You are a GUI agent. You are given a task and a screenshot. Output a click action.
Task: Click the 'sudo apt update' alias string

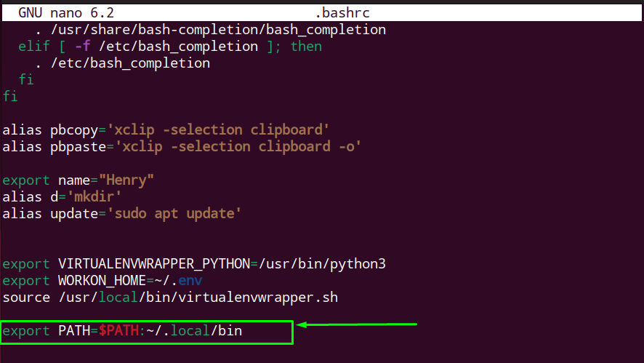tap(174, 214)
